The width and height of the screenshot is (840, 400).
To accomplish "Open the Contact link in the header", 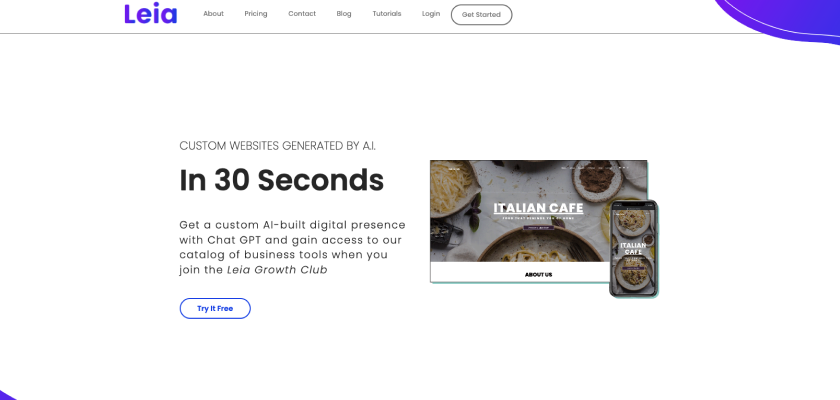I will (x=302, y=14).
